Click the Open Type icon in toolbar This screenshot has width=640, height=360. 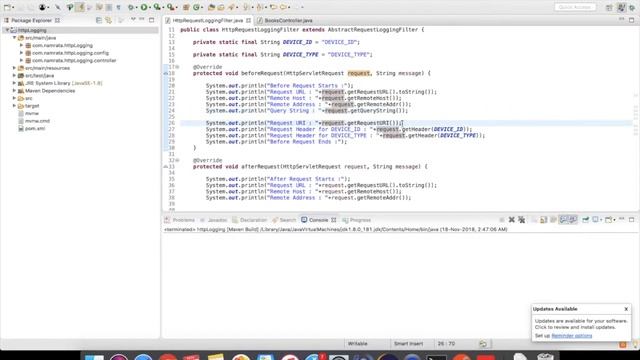[x=211, y=7]
